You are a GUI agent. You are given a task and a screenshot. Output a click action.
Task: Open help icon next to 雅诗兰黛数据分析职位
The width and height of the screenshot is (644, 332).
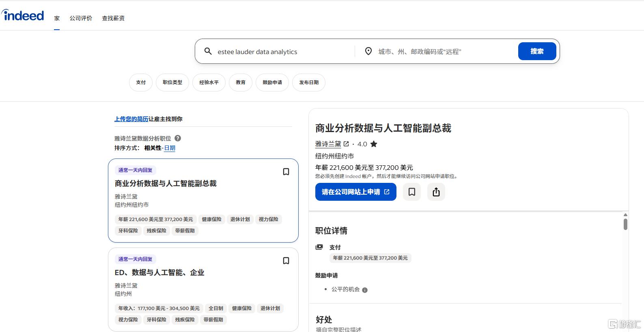[x=178, y=138]
